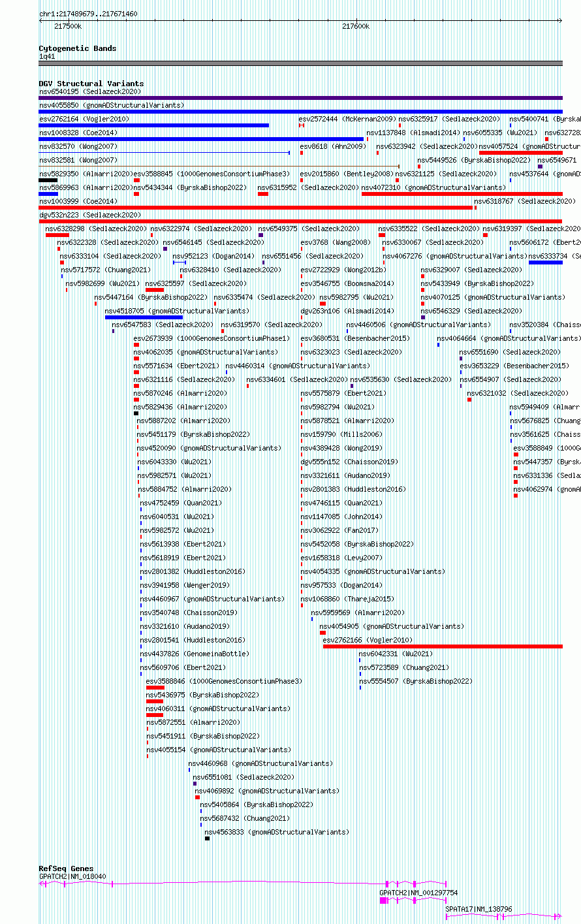Click nsv5717572 (Chuang2021) label
581x924 pixels.
click(x=106, y=270)
